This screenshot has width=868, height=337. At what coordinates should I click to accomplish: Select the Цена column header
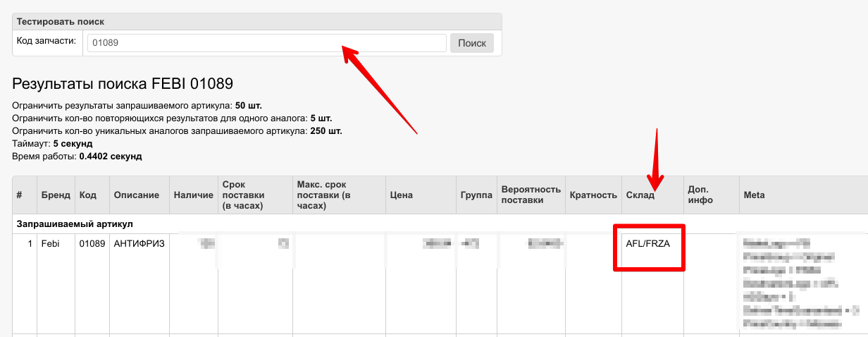402,195
